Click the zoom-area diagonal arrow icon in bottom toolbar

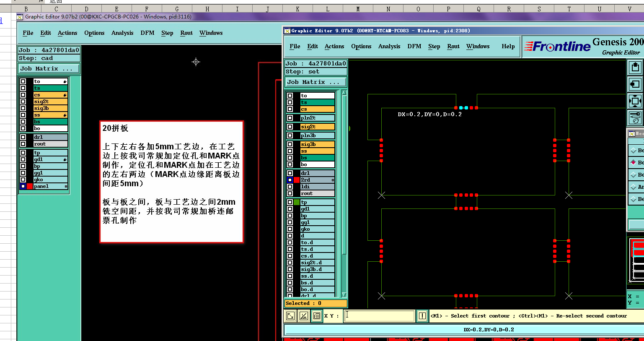[290, 316]
